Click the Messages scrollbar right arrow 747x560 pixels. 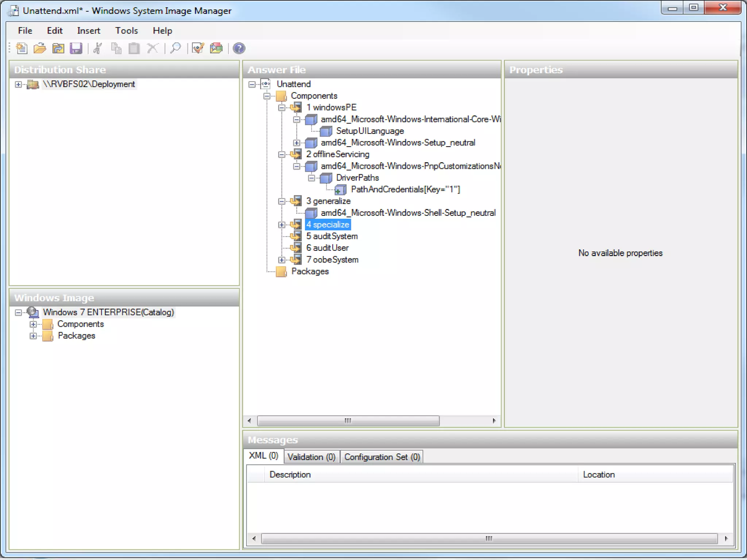coord(726,538)
